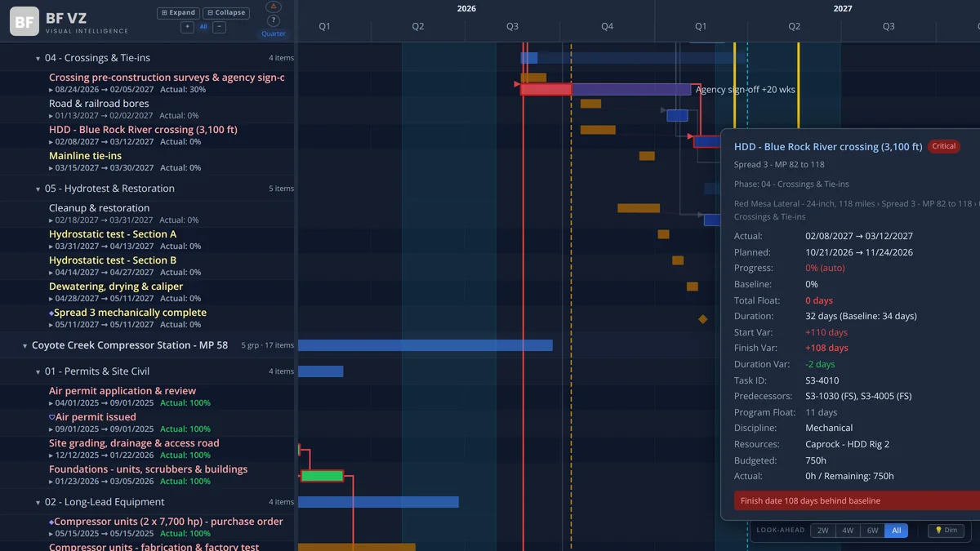Viewport: 980px width, 551px height.
Task: Open the question mark help icon
Action: pos(274,21)
